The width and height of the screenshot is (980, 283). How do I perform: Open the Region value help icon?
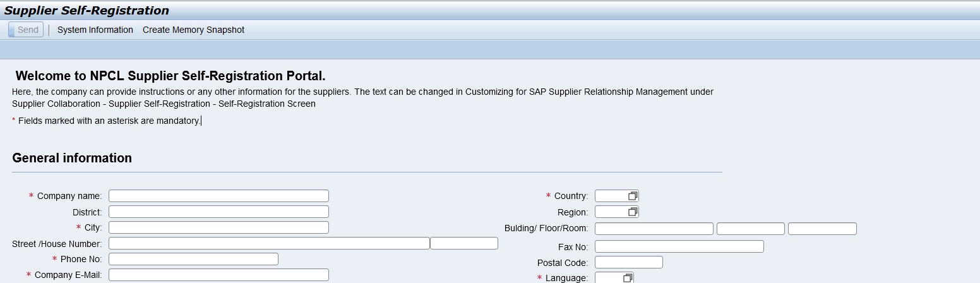[x=633, y=212]
